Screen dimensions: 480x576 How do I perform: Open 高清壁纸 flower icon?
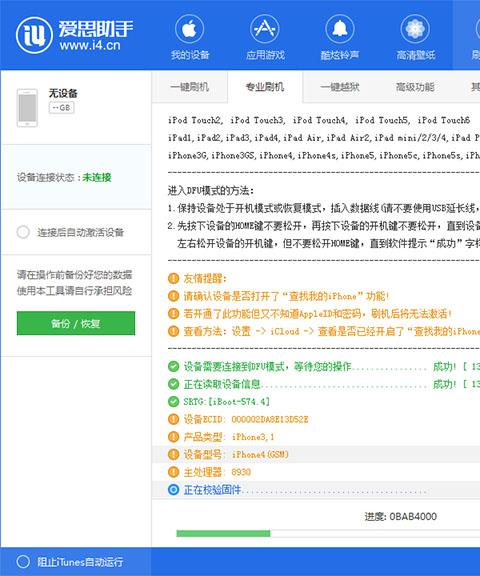coord(415,29)
